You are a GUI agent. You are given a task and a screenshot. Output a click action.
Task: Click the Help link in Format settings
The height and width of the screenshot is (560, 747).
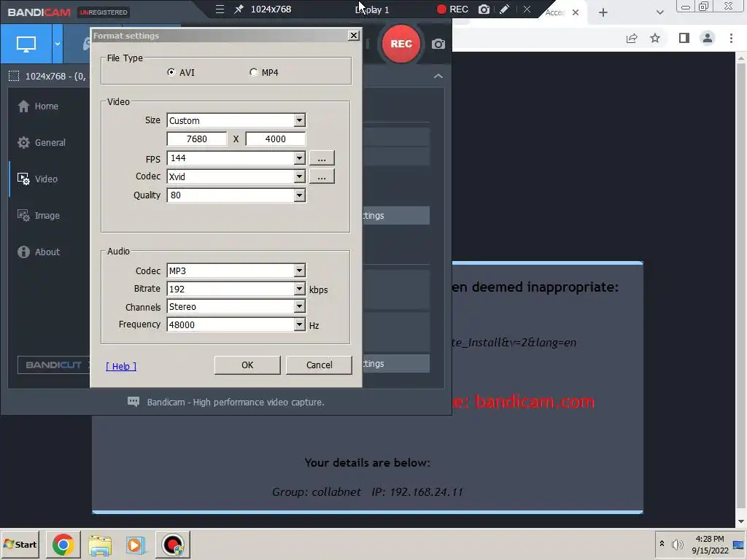pos(121,366)
